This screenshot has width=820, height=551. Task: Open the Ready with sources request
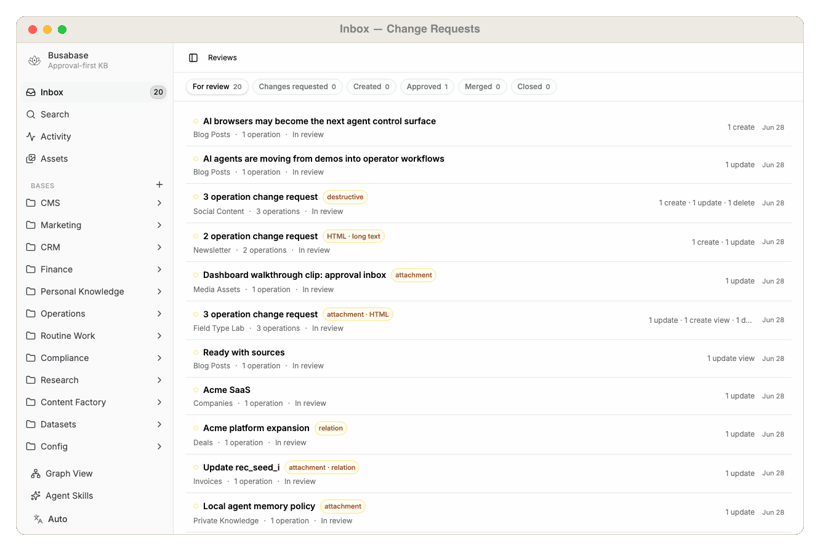488,359
